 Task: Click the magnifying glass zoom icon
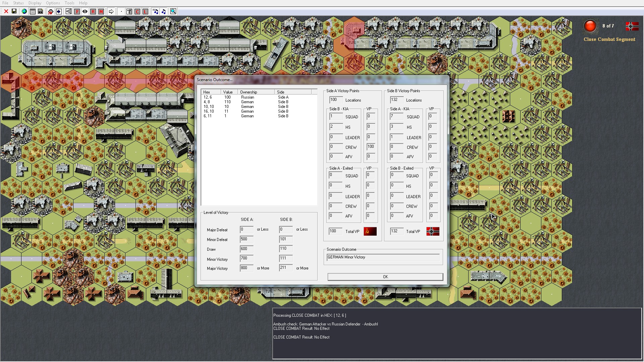[173, 11]
